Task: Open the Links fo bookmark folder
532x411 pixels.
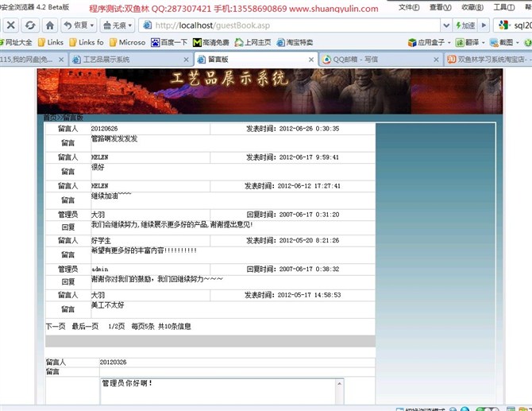Action: coord(87,42)
